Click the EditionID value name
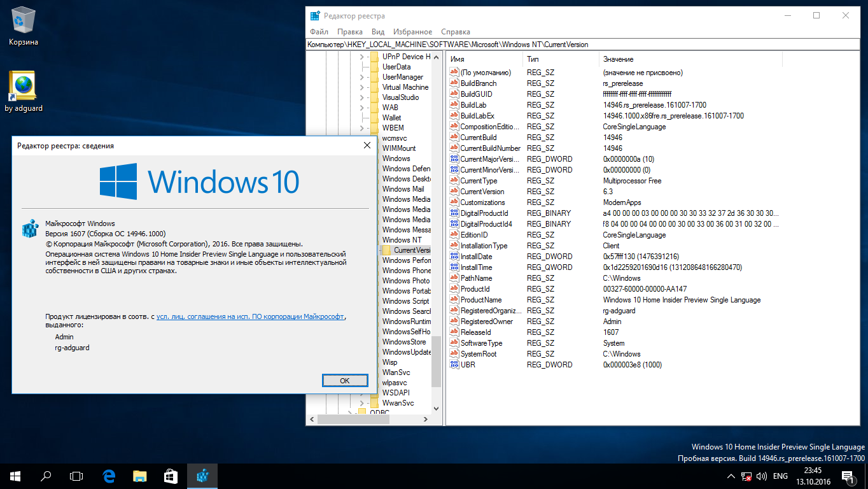 (x=474, y=235)
